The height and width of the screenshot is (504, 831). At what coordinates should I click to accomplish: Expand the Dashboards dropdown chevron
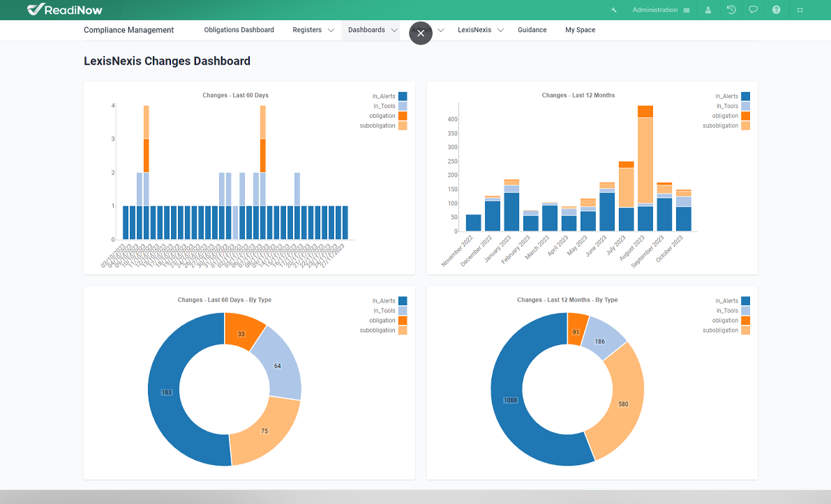point(394,30)
